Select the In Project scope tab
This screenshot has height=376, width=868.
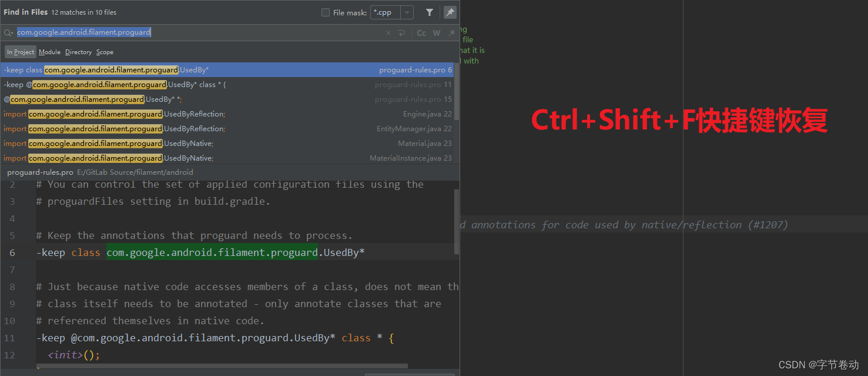pyautogui.click(x=21, y=52)
